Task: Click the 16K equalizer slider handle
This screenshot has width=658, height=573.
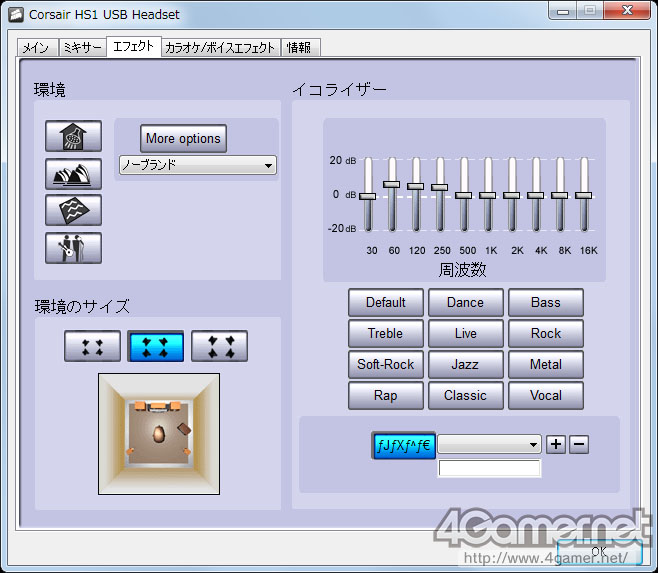Action: coord(584,196)
